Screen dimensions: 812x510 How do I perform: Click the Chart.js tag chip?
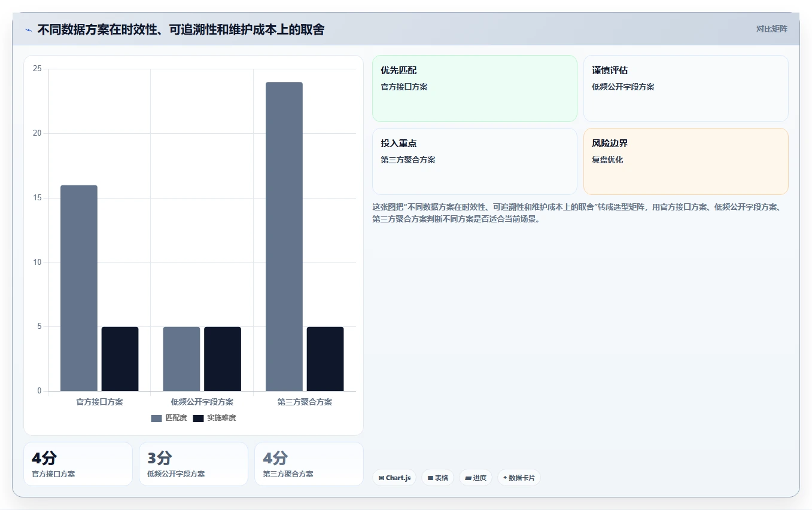(x=394, y=478)
